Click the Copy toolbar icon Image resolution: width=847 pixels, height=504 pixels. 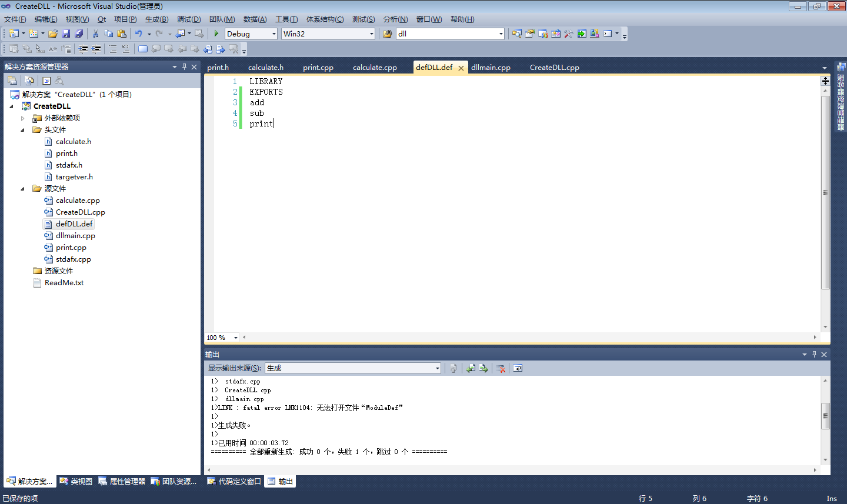[x=108, y=34]
